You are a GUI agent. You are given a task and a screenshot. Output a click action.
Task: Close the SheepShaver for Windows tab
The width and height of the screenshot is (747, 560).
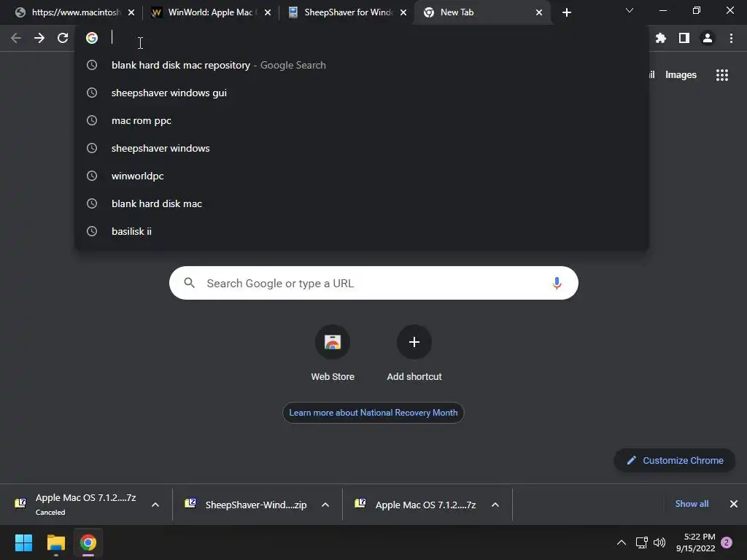pos(403,12)
